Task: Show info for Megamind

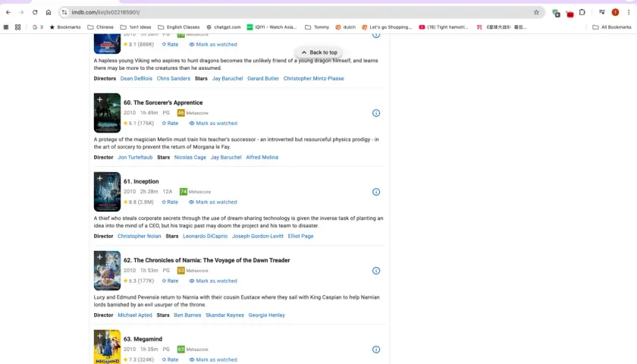Action: [x=376, y=350]
